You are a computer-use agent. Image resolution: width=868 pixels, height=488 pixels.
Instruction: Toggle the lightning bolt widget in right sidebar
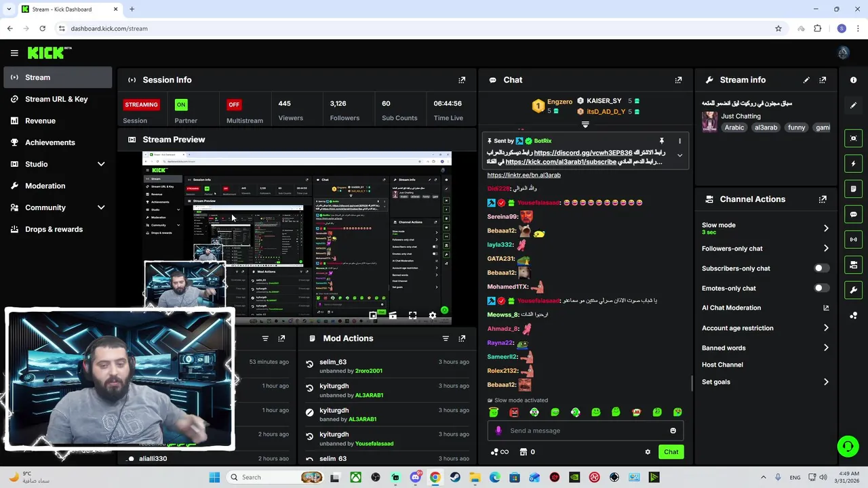[853, 163]
